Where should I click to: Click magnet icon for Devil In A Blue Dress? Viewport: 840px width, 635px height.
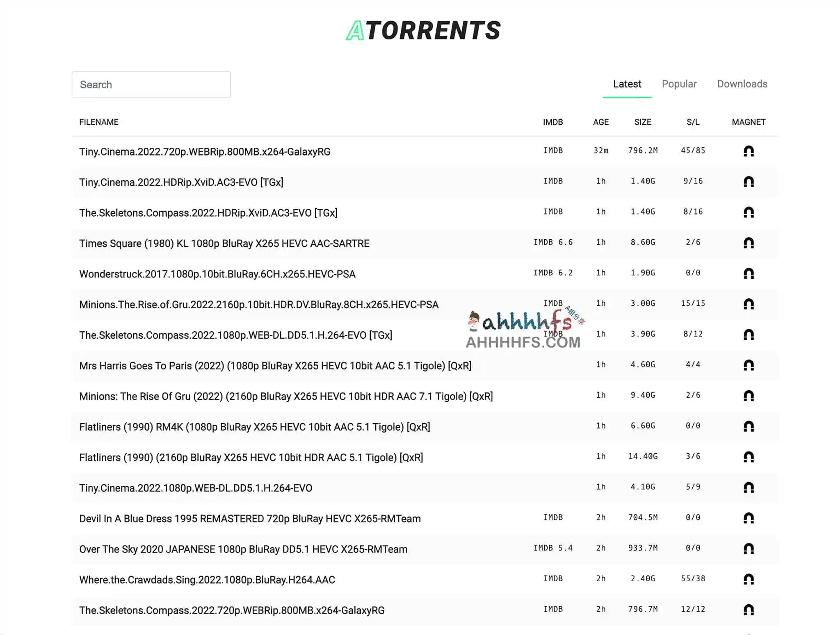pyautogui.click(x=749, y=518)
